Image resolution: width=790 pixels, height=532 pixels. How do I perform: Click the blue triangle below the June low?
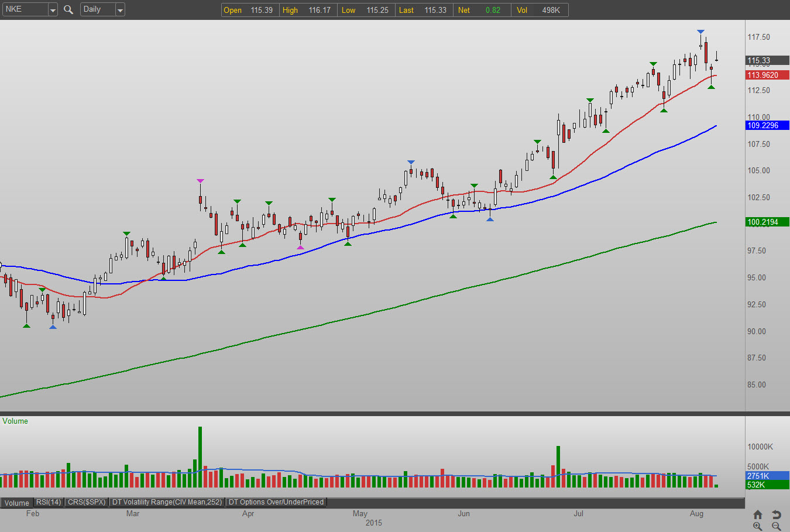point(490,219)
